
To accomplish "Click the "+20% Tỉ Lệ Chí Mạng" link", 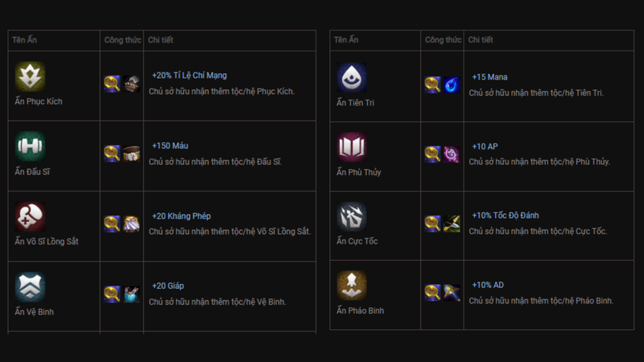I will pyautogui.click(x=189, y=76).
